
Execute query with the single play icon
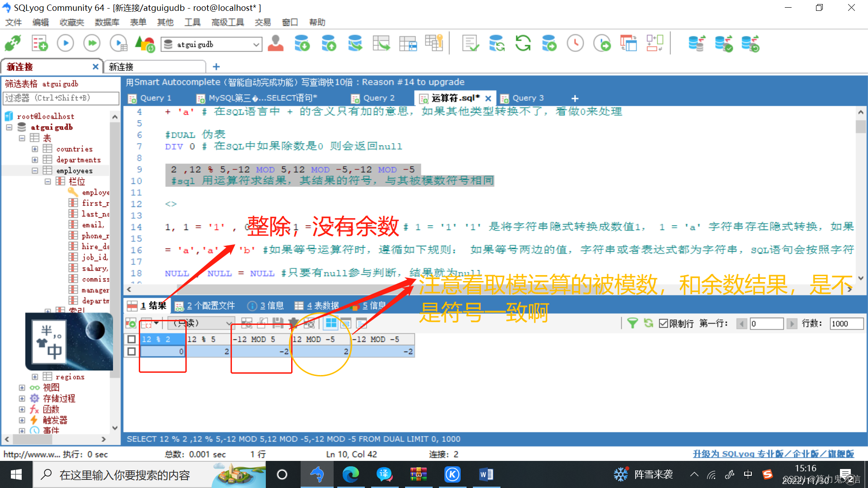click(x=66, y=44)
